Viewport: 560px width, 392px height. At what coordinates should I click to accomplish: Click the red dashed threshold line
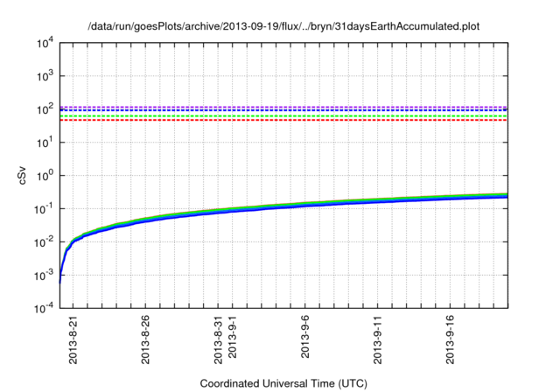283,120
